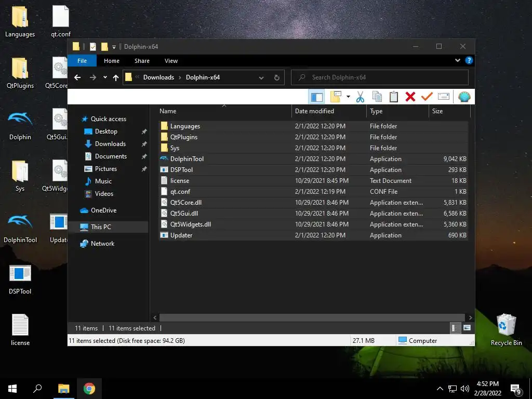Select qt.conf in the file list
532x399 pixels.
tap(313, 191)
